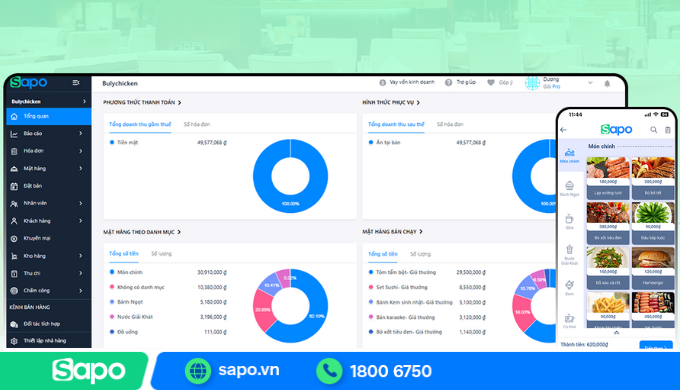Open Mặt hàng theo danh mục link
This screenshot has width=680, height=390.
142,232
